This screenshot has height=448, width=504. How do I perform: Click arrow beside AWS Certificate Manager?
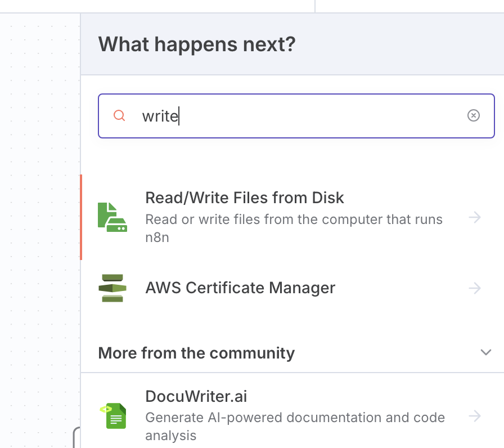475,288
